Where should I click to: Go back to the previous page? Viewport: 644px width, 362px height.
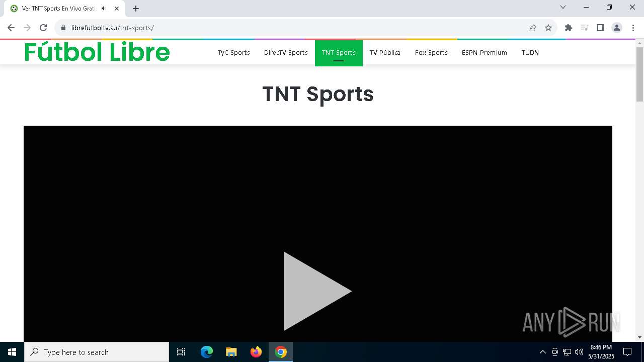point(11,28)
